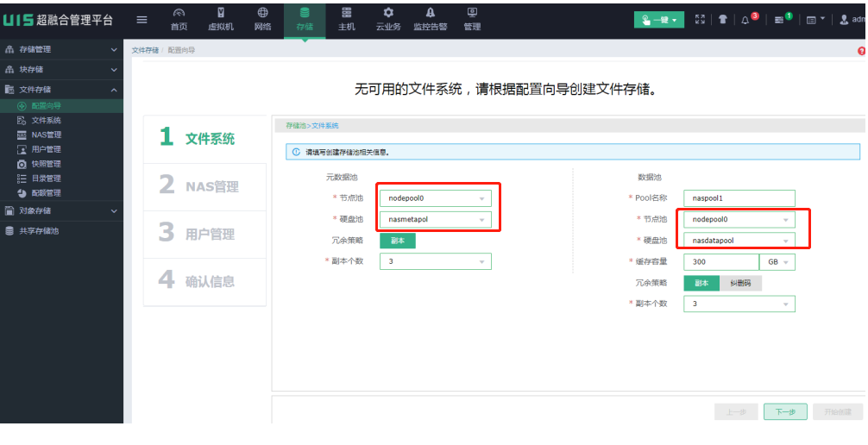Toggle the hamburger sidebar menu icon
The height and width of the screenshot is (445, 868).
pos(142,20)
